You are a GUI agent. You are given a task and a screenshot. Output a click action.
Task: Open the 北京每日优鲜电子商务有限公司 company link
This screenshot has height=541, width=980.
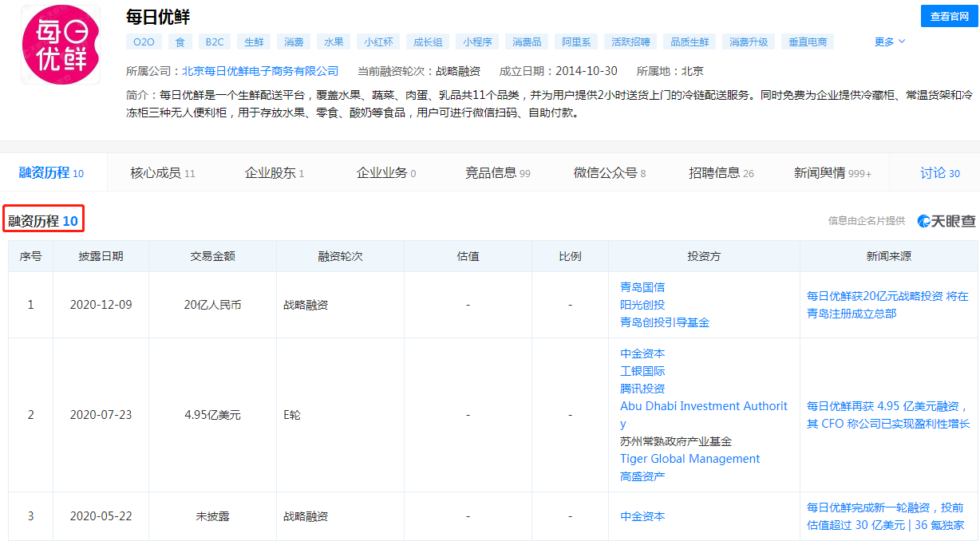(x=260, y=71)
